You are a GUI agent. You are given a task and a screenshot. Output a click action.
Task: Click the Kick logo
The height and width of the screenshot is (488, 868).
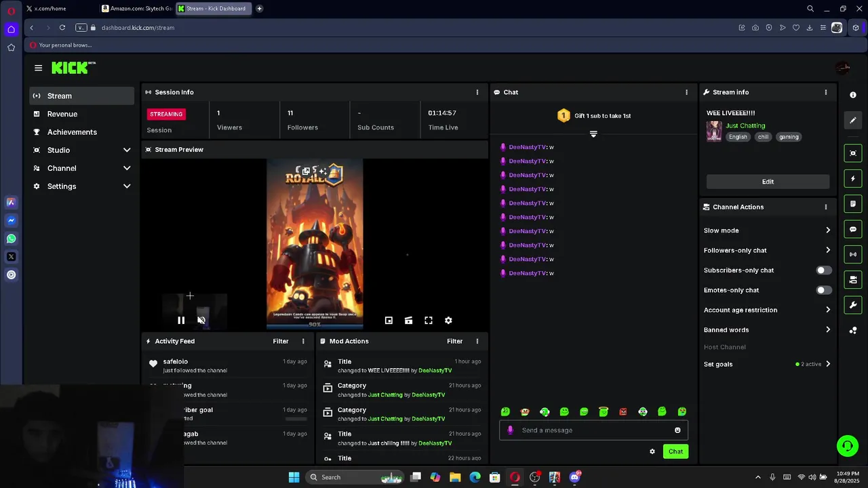(73, 67)
